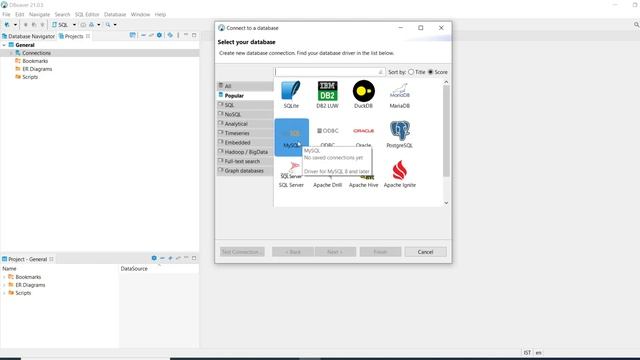Open the SQL Editor menu
The image size is (640, 360).
pos(87,14)
